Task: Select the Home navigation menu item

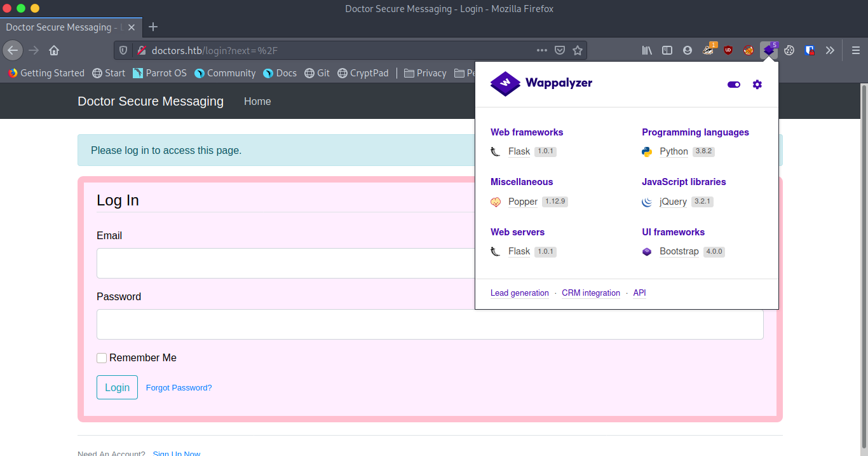Action: tap(257, 101)
